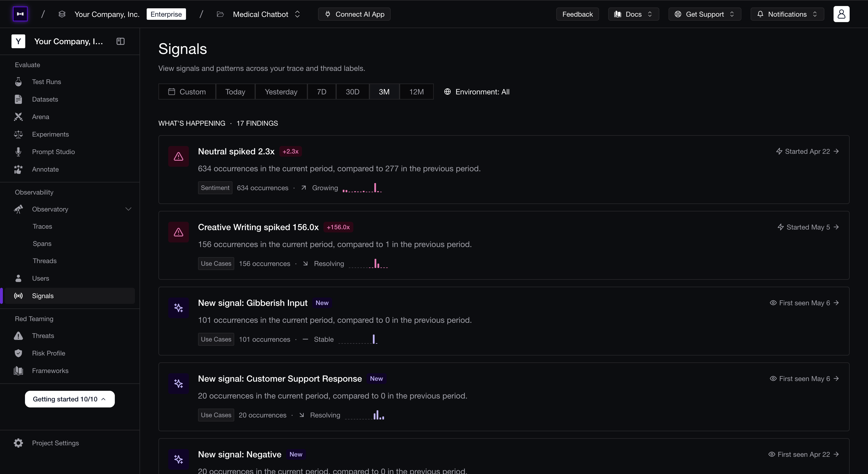
Task: Click the folder icon beside Medical Chatbot
Action: pos(220,14)
